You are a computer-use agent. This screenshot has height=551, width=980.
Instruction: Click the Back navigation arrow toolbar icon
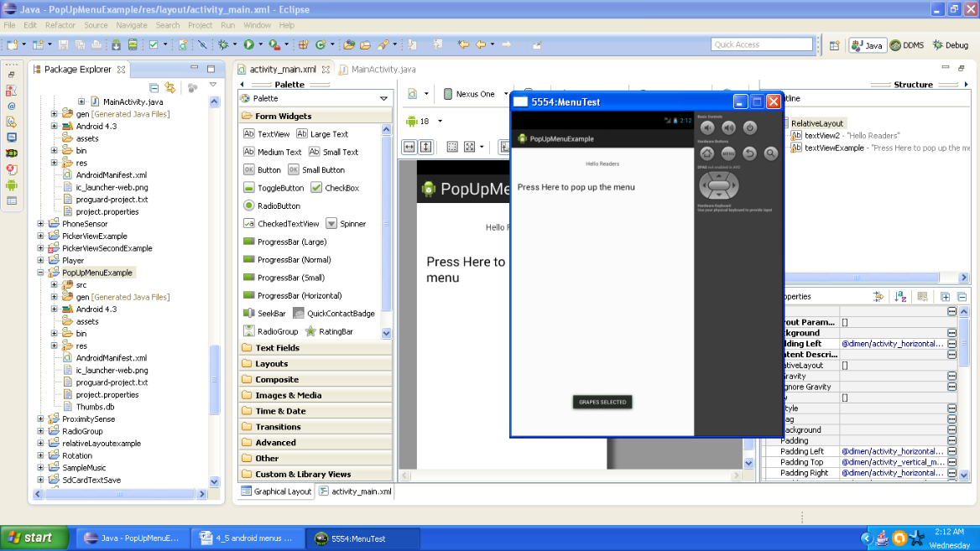click(480, 44)
